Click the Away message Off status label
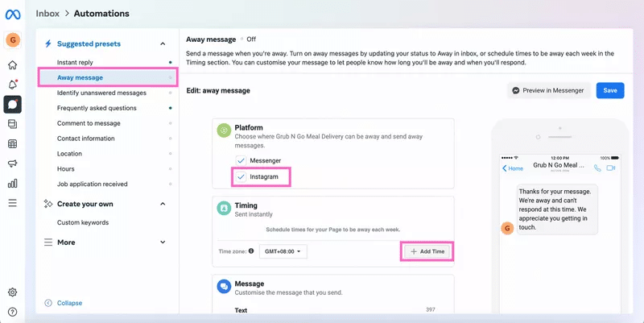Viewport: 644px width, 323px height. [x=251, y=39]
